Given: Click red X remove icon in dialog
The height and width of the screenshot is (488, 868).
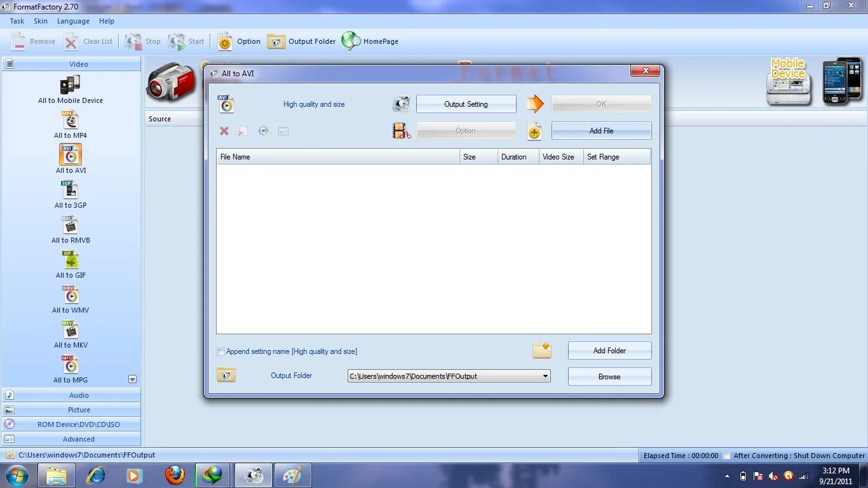Looking at the screenshot, I should (224, 131).
